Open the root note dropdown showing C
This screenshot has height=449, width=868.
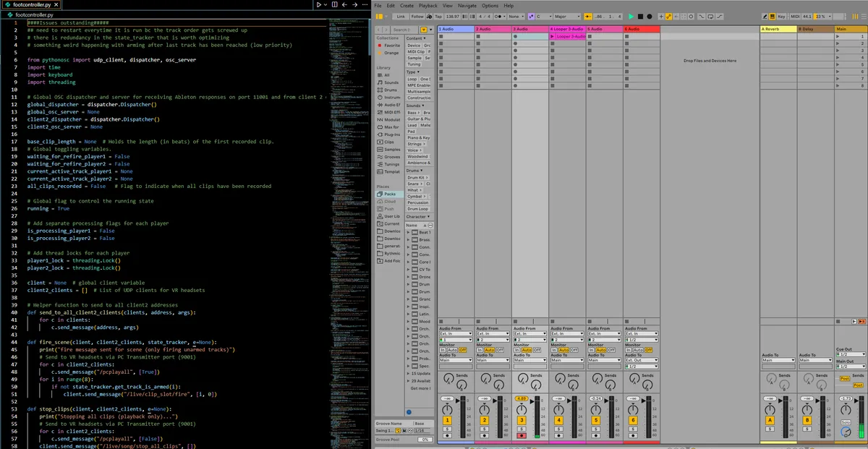click(x=544, y=17)
